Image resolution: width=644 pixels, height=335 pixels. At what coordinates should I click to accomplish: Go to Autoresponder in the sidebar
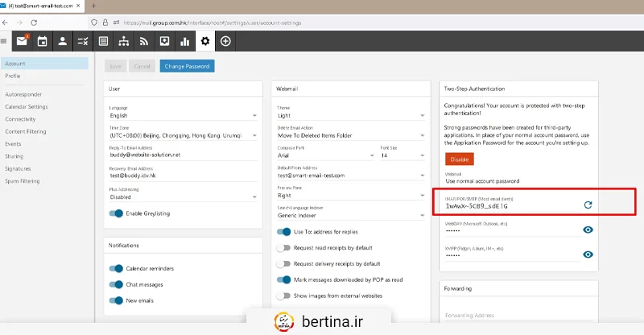point(23,94)
